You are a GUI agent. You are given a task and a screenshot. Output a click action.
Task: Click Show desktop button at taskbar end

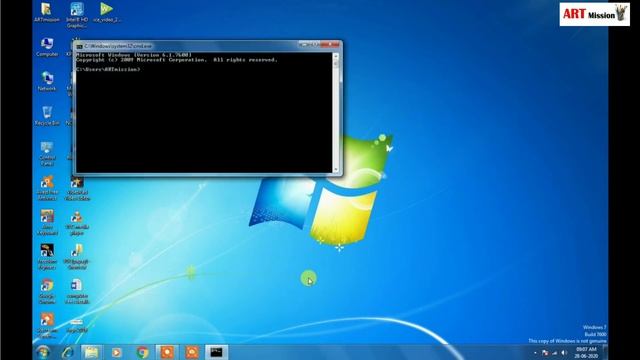605,352
